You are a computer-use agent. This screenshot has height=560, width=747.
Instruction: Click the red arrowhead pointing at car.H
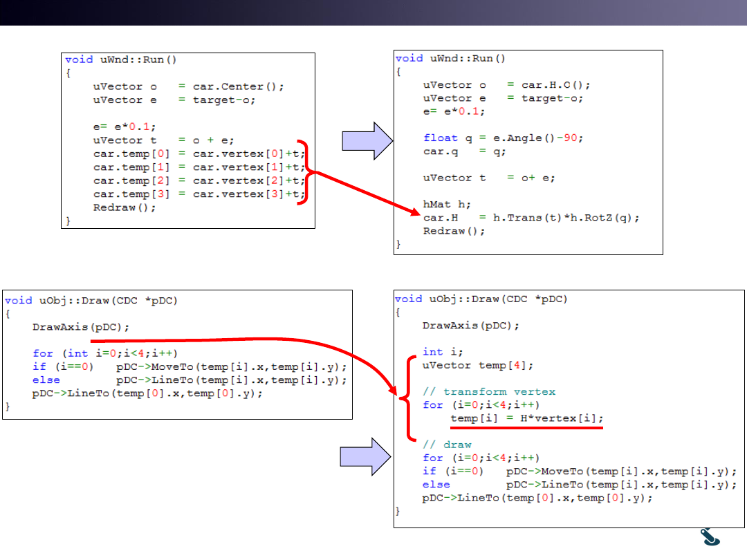click(x=411, y=208)
